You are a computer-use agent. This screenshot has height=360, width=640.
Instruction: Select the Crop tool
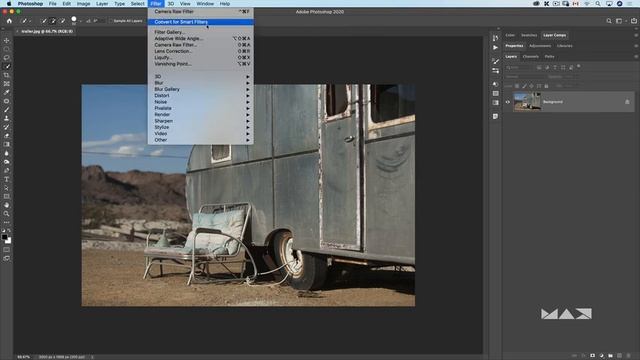point(7,75)
